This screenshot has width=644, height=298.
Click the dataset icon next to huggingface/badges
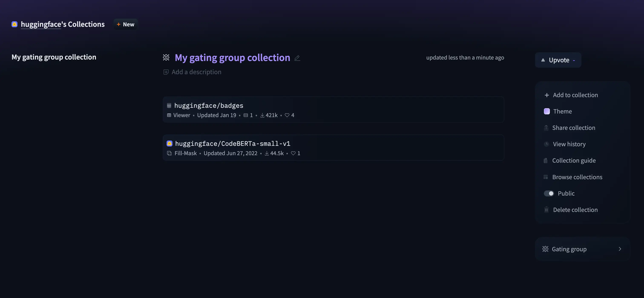pos(169,106)
